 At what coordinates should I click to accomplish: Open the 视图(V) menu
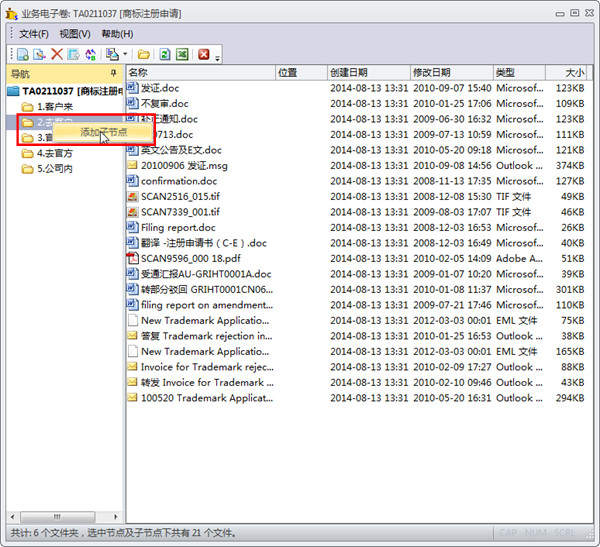(75, 34)
